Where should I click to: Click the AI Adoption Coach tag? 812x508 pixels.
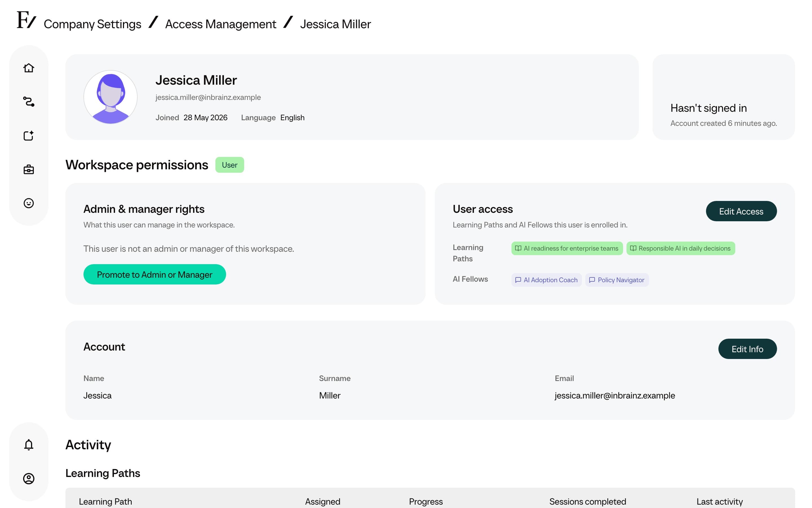(x=546, y=280)
